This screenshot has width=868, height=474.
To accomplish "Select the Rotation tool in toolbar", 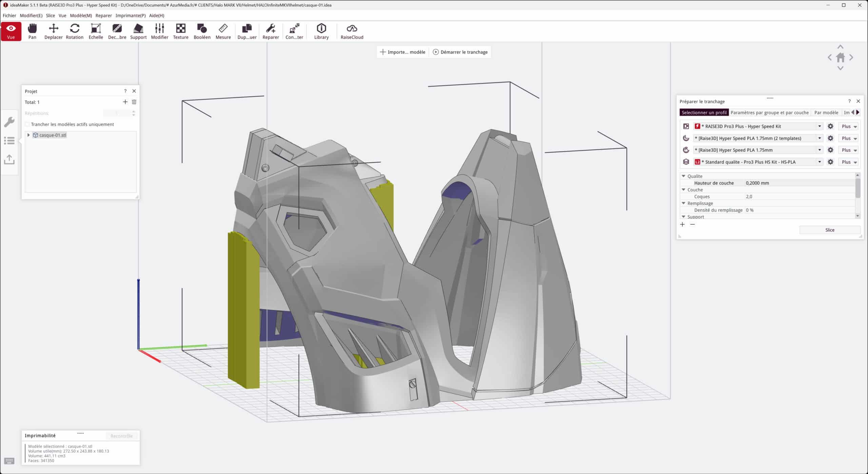I will [75, 31].
